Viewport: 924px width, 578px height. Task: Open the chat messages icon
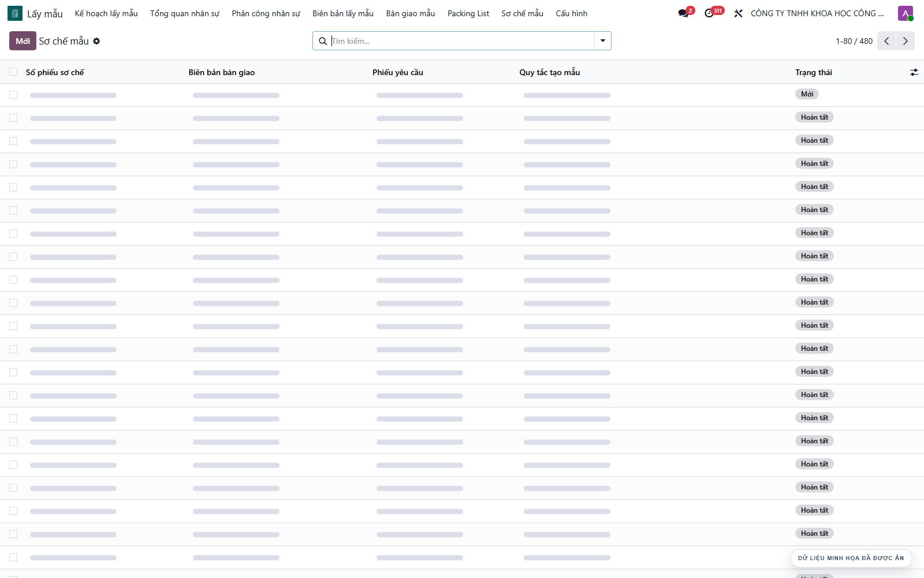point(684,13)
